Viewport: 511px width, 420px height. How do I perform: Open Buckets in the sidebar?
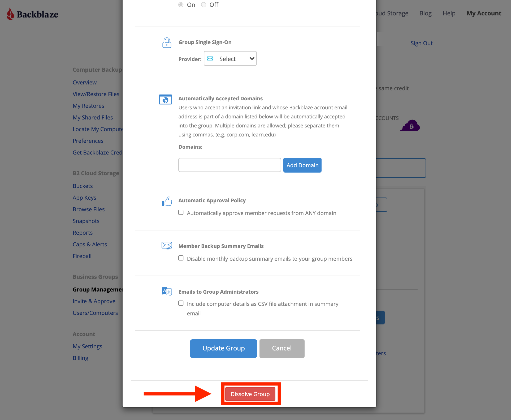click(x=83, y=186)
